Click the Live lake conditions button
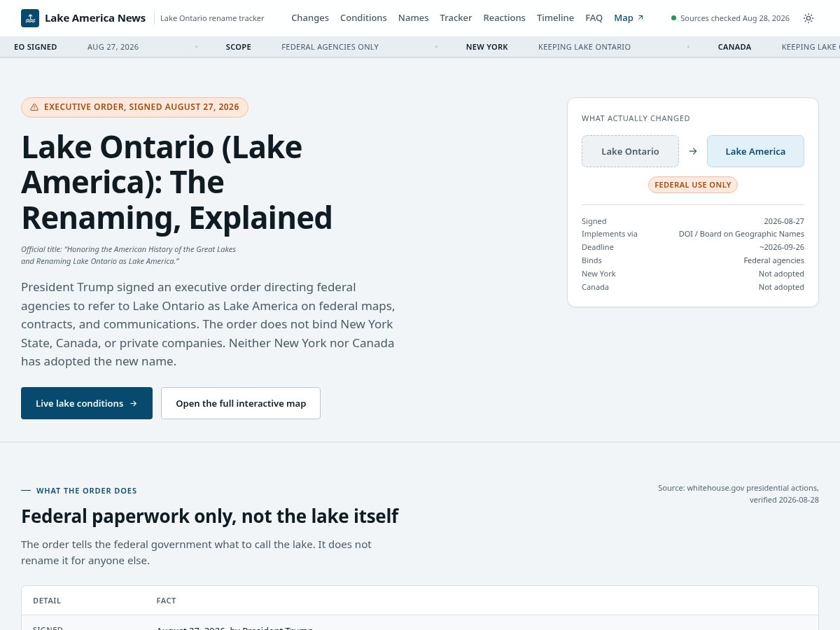The width and height of the screenshot is (840, 630). (87, 403)
